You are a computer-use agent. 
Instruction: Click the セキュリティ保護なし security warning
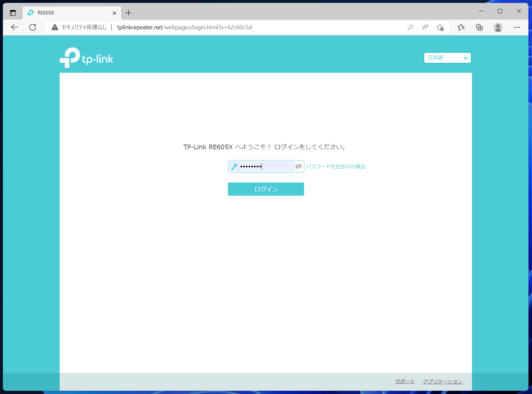pyautogui.click(x=79, y=27)
